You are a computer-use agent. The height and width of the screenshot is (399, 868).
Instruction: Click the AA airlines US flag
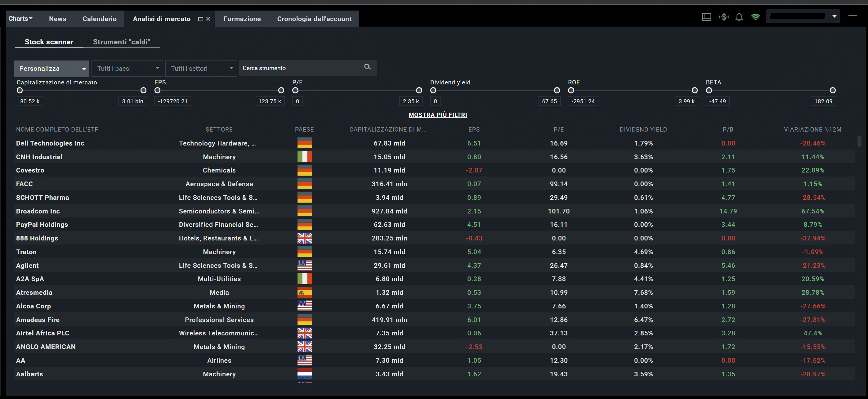pos(305,360)
